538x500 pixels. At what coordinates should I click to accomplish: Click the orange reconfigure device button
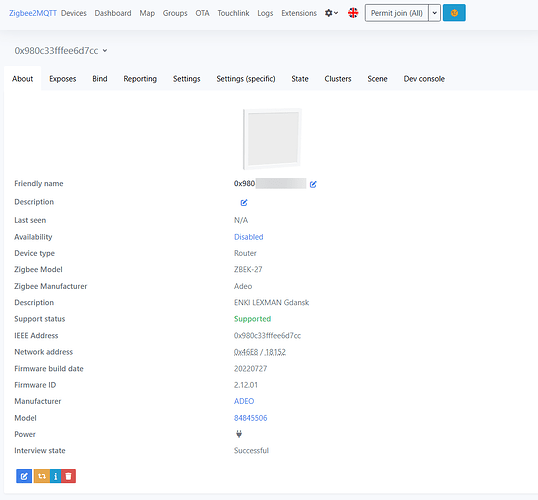(x=42, y=476)
